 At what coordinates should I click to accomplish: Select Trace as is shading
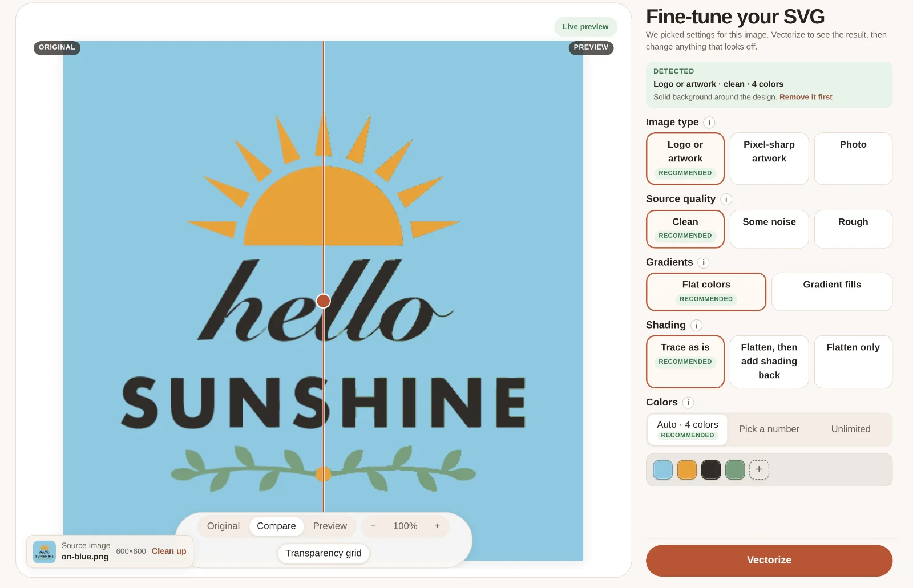point(685,362)
